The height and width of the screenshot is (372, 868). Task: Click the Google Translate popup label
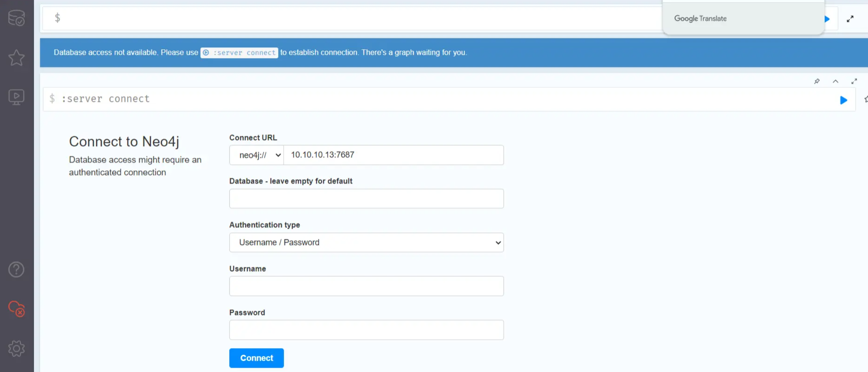[700, 18]
